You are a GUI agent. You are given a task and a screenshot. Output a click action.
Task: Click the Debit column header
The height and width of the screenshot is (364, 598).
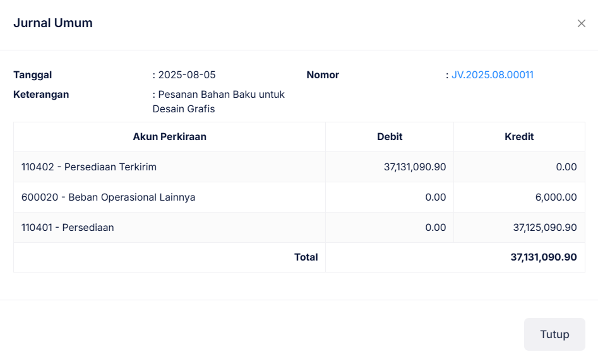[x=390, y=137]
